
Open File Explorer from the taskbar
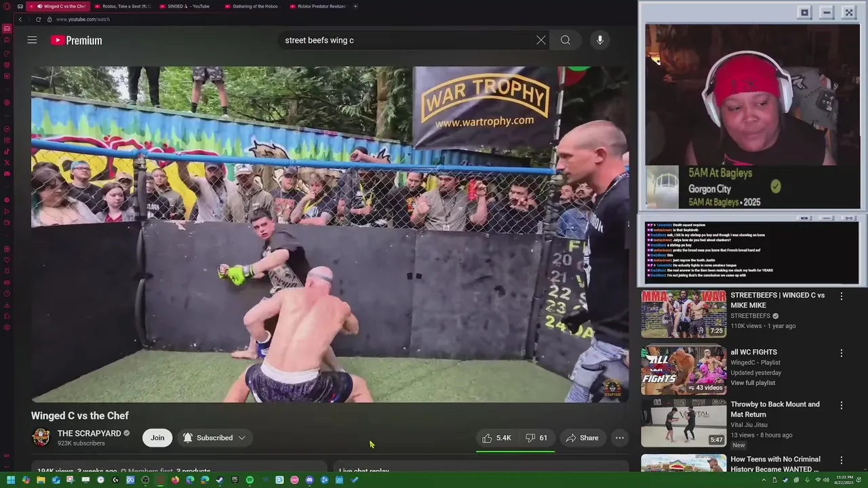coord(41,480)
